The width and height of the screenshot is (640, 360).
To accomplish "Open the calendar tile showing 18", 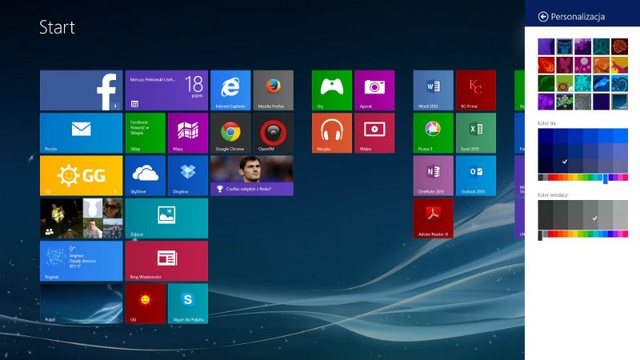I will pyautogui.click(x=167, y=90).
